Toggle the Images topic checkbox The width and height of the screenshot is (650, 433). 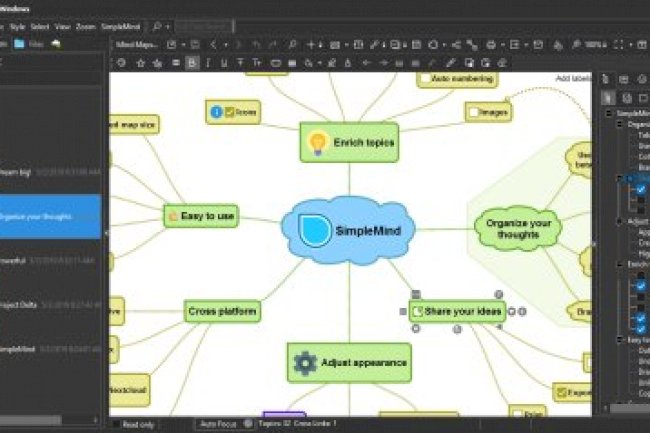tap(473, 112)
